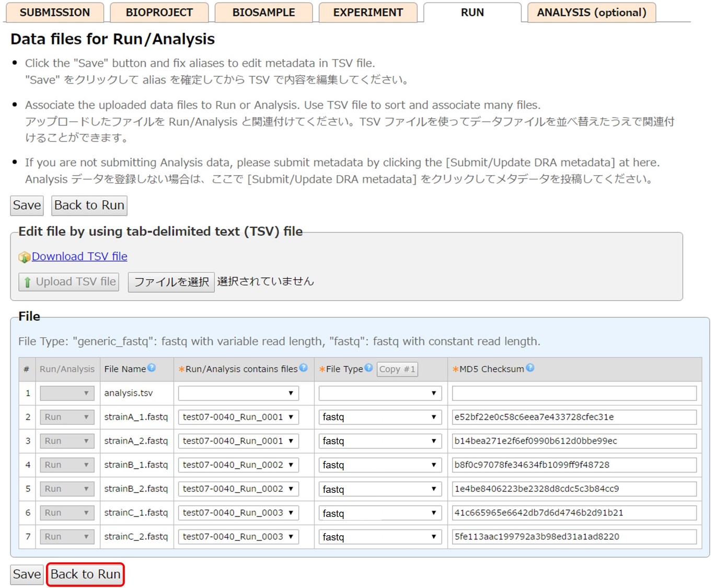Click the bottom Back to Run button

[x=86, y=574]
